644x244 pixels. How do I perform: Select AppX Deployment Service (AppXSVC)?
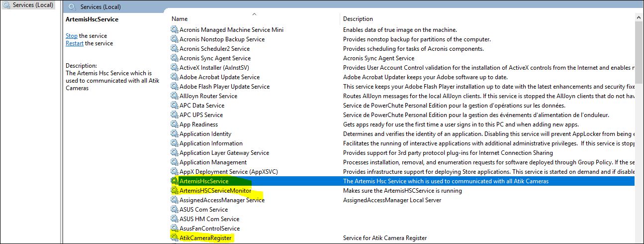(x=228, y=172)
